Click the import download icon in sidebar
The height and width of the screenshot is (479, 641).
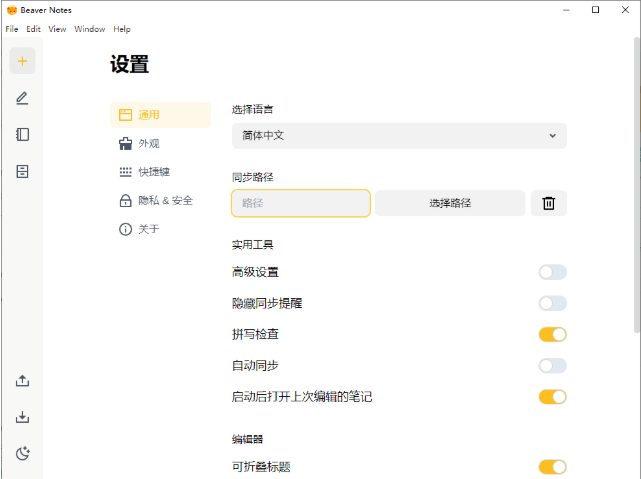pos(22,417)
